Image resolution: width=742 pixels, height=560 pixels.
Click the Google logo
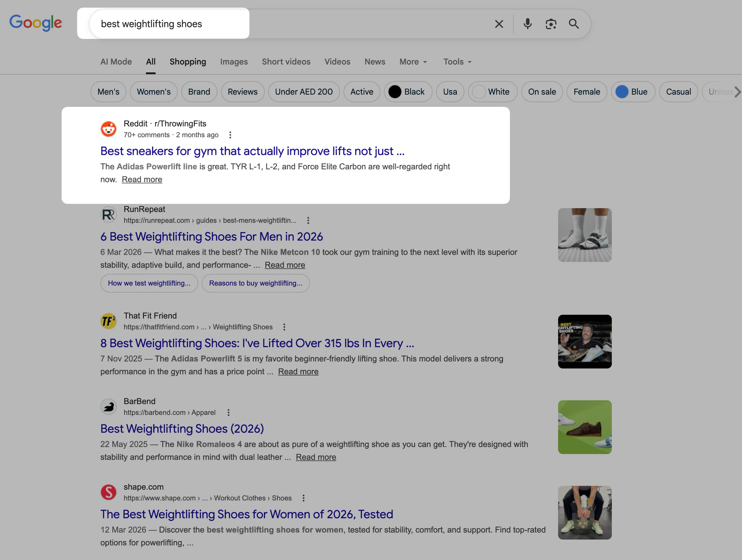[36, 23]
